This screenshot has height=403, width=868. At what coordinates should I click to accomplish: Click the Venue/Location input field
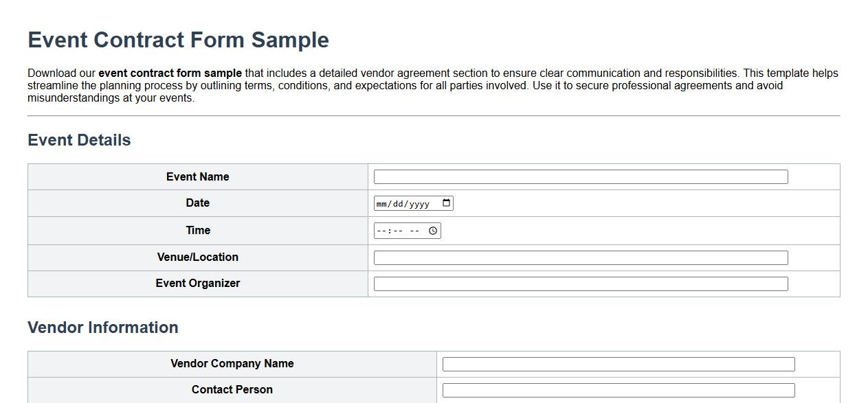[x=579, y=257]
